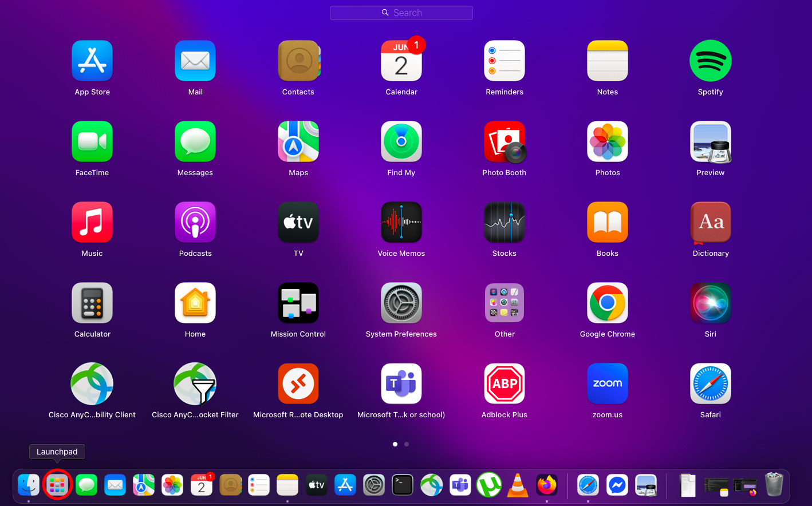This screenshot has height=506, width=812.
Task: Open Google Chrome from Launchpad
Action: 607,303
